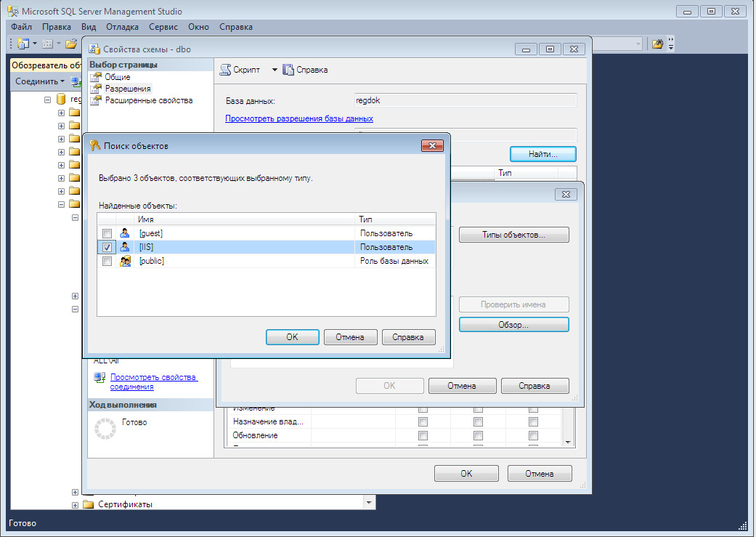Click the connection properties icon
The image size is (756, 537).
pos(99,378)
